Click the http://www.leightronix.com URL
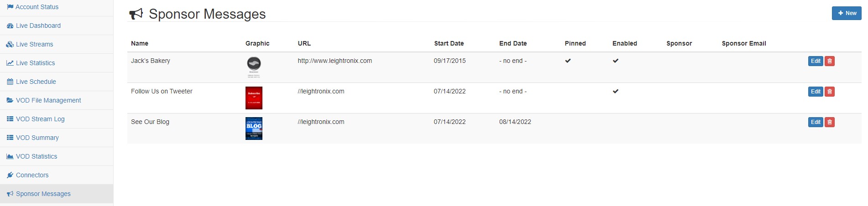Screen dimensions: 868x206 [335, 61]
